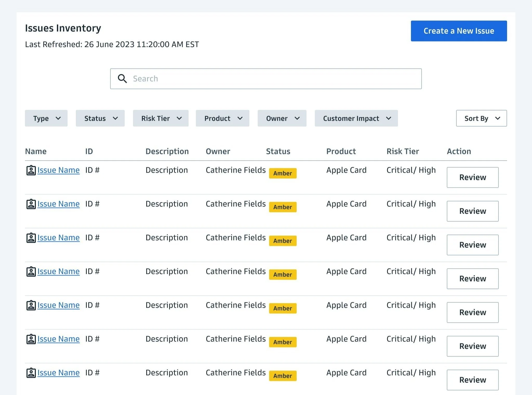Open the Issue Name link in the third row
The width and height of the screenshot is (532, 395).
(58, 238)
